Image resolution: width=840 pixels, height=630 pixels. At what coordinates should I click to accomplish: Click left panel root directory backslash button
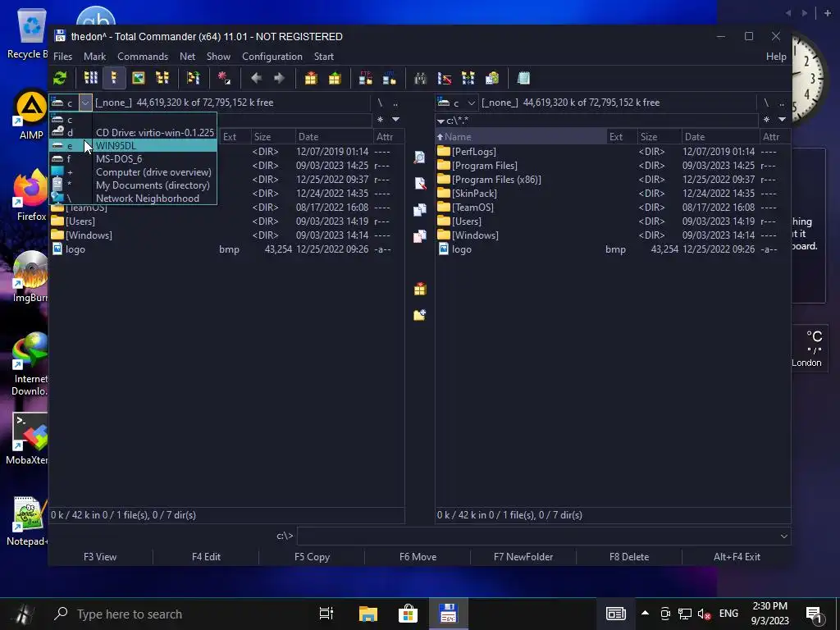[x=380, y=103]
